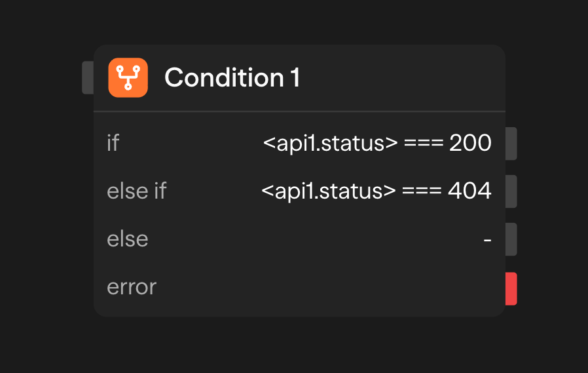Select the 'if' row label
The width and height of the screenshot is (588, 373).
[113, 143]
